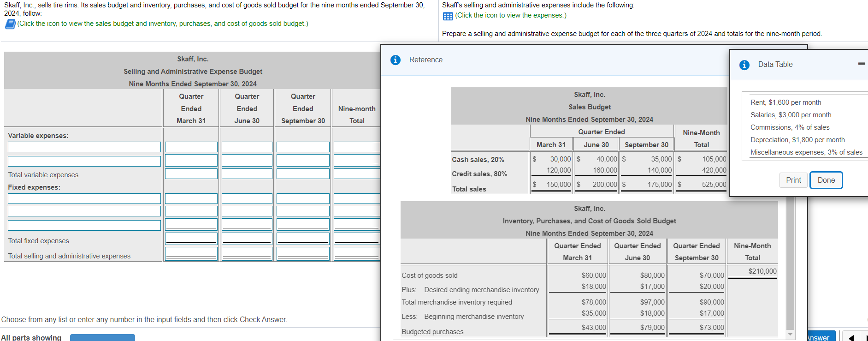Click Total selling and administrative June 30 field
868x341 pixels.
coord(247,254)
